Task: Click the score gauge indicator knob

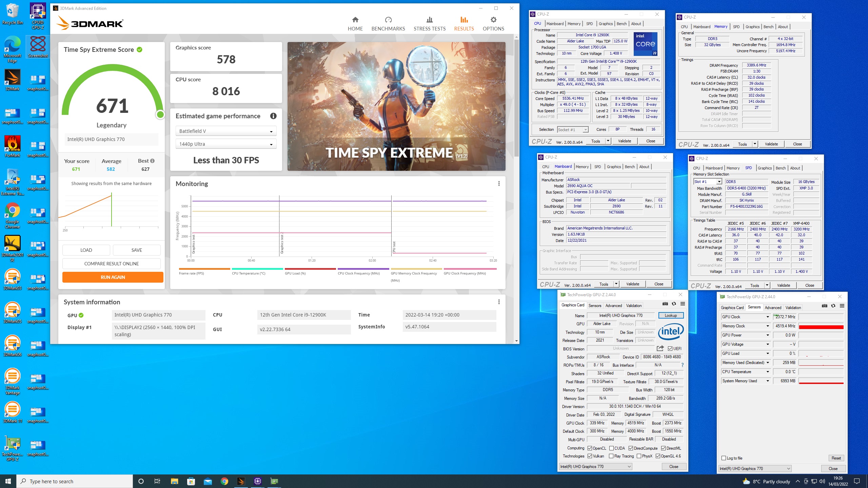Action: pos(160,115)
